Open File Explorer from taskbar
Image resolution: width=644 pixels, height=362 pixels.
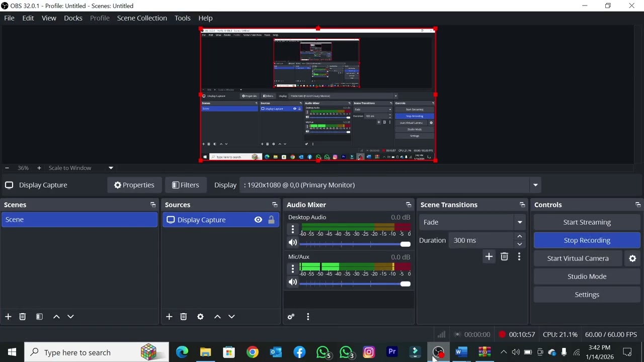206,352
